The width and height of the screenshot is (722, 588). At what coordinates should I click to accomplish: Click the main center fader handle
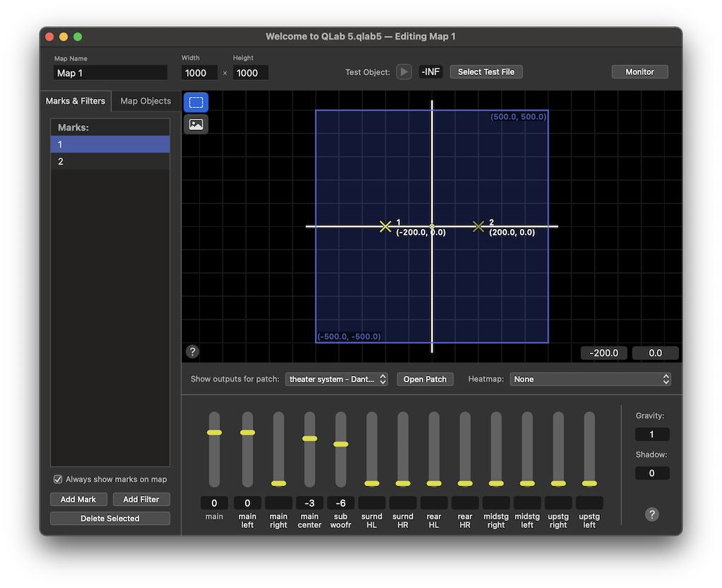[309, 438]
